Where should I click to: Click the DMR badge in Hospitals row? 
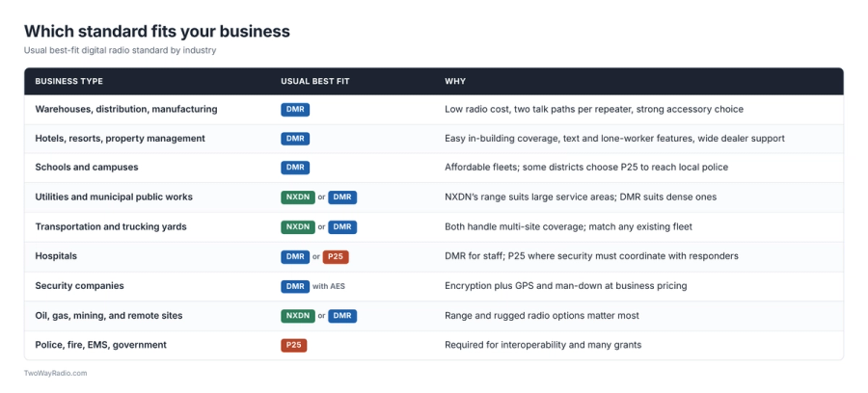pyautogui.click(x=295, y=256)
